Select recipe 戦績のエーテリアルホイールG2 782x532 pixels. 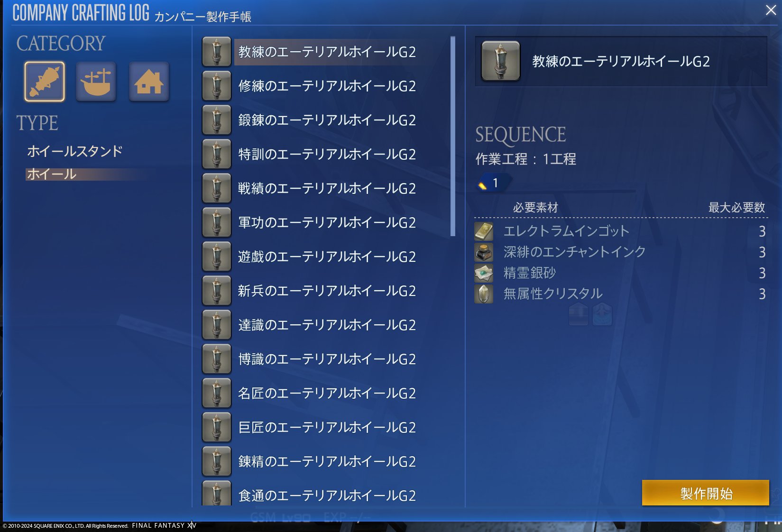pyautogui.click(x=327, y=188)
